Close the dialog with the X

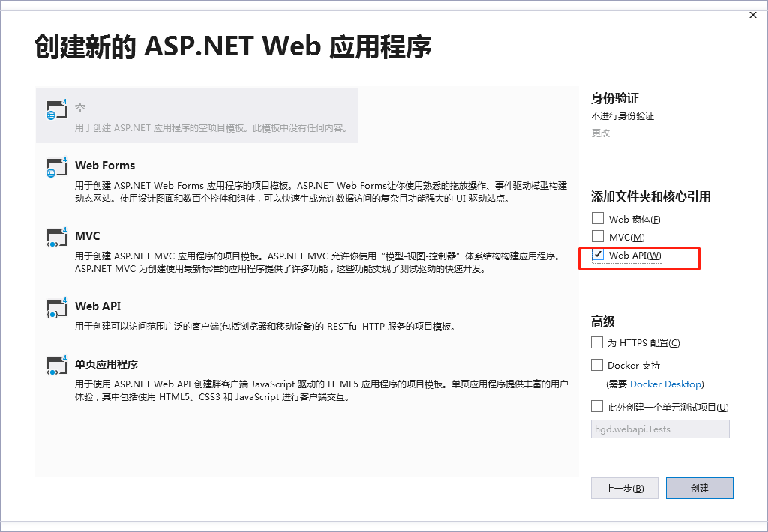[752, 15]
